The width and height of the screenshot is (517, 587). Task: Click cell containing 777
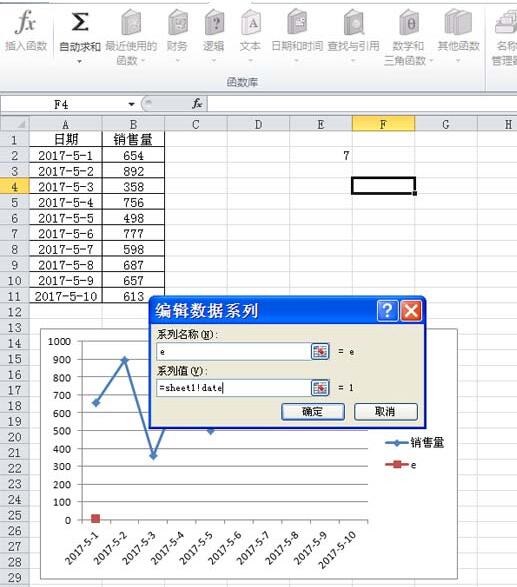(x=133, y=234)
